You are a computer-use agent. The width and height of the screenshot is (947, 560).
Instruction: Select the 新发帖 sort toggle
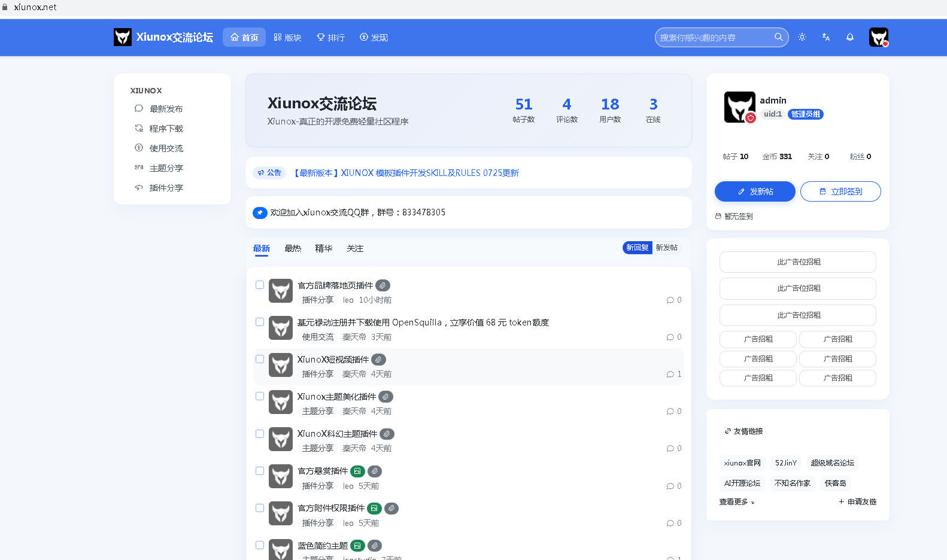666,248
